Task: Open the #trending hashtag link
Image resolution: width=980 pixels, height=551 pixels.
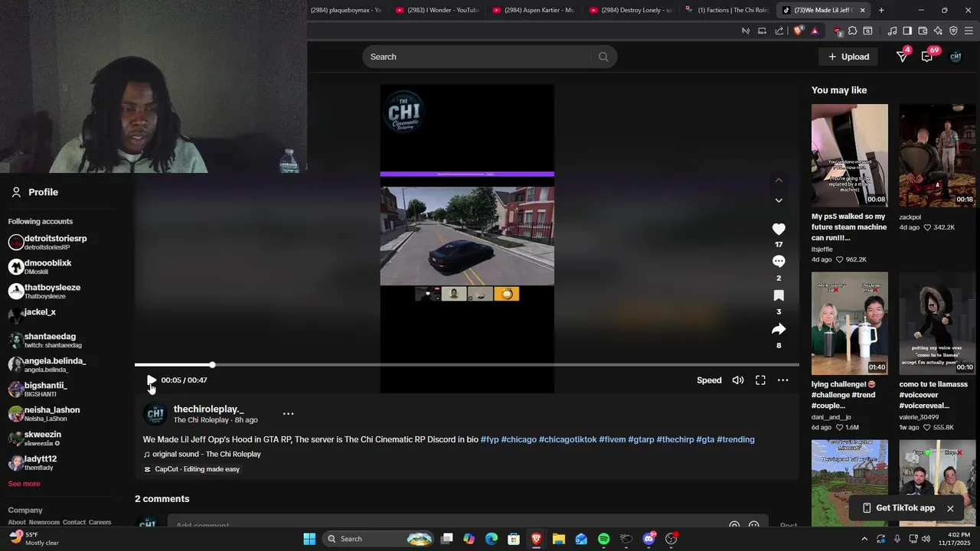Action: 735,439
